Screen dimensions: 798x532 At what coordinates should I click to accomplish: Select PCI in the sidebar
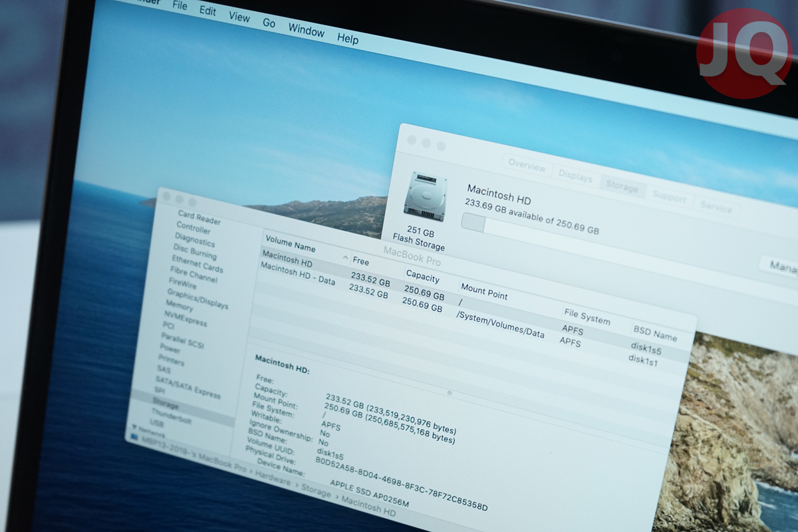168,326
